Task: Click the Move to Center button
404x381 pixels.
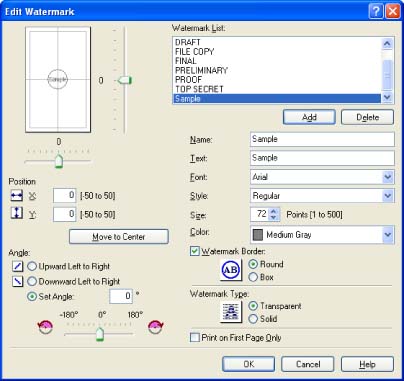Action: tap(119, 237)
